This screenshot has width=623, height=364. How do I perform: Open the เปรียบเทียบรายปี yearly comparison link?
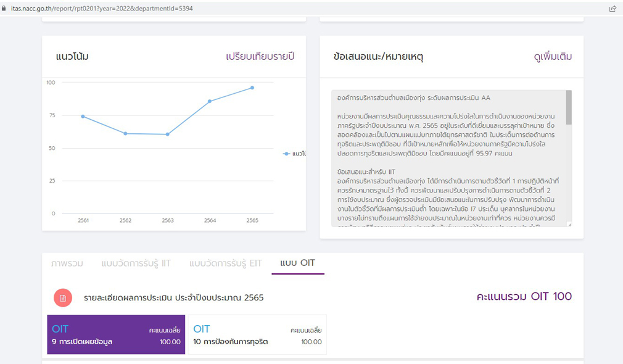point(260,57)
